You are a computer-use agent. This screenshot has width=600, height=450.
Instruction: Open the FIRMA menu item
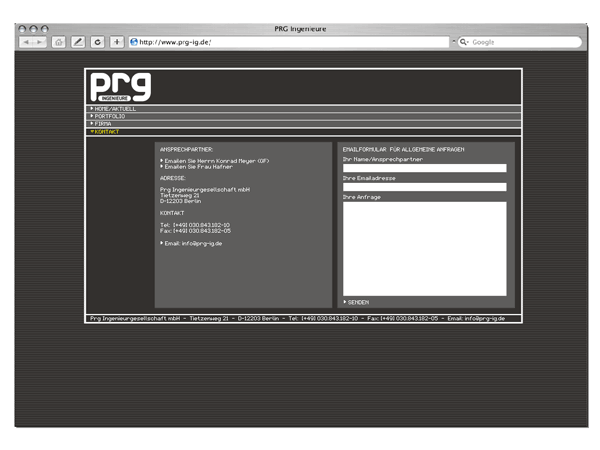tap(103, 124)
